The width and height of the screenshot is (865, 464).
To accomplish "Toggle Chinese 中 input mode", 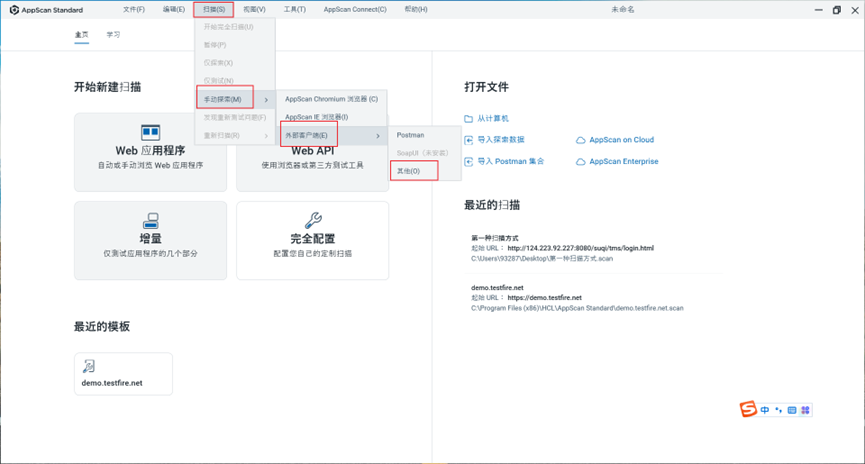I will pyautogui.click(x=765, y=410).
